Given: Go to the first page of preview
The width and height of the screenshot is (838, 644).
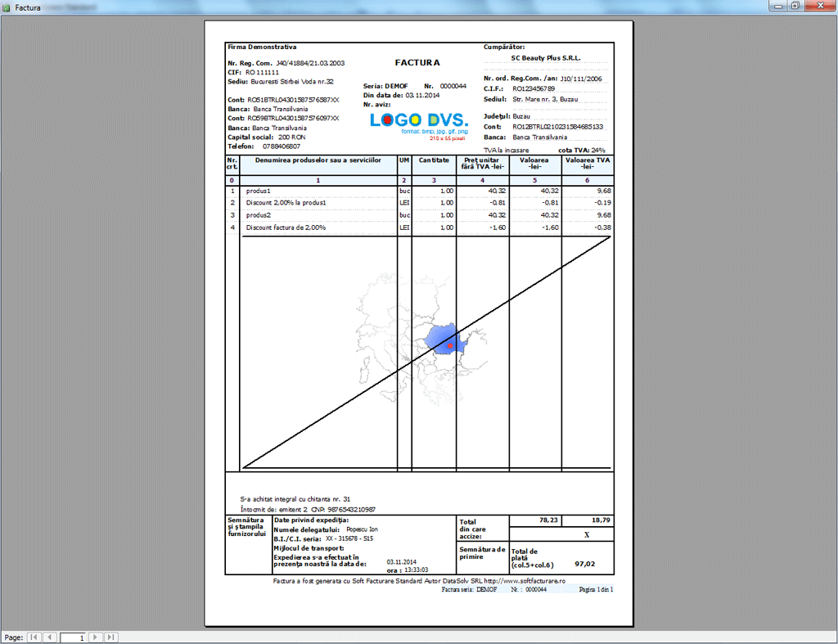Looking at the screenshot, I should tap(34, 637).
